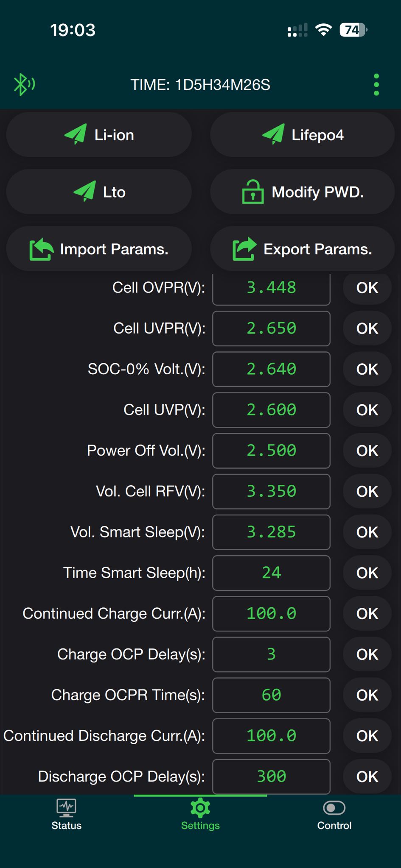
Task: Open the three-dot overflow menu
Action: [x=376, y=85]
